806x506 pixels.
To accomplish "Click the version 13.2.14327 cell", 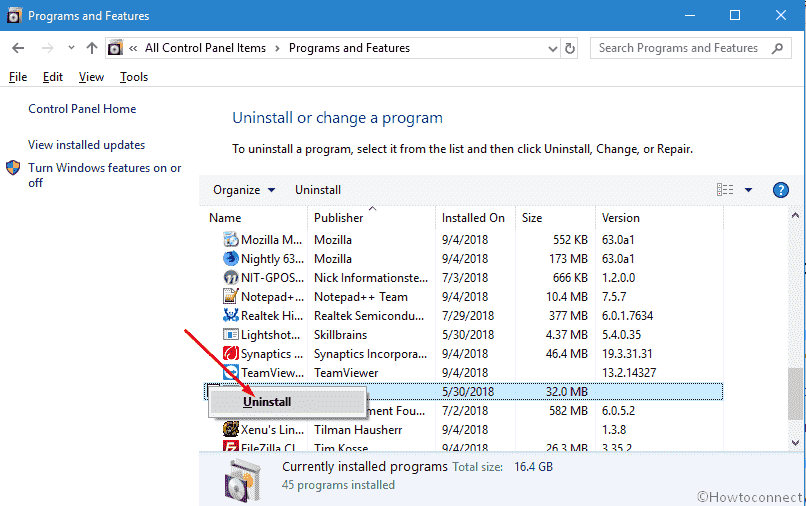I will tap(629, 373).
